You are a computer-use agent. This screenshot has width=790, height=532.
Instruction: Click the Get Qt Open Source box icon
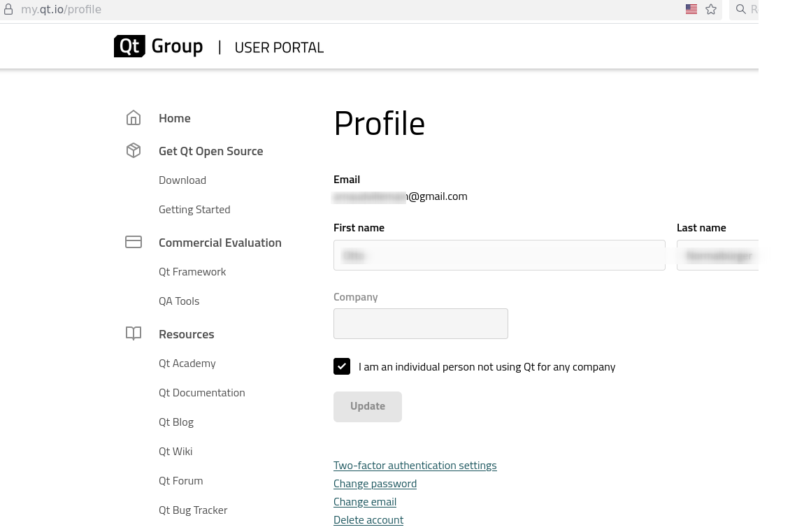[x=134, y=151]
